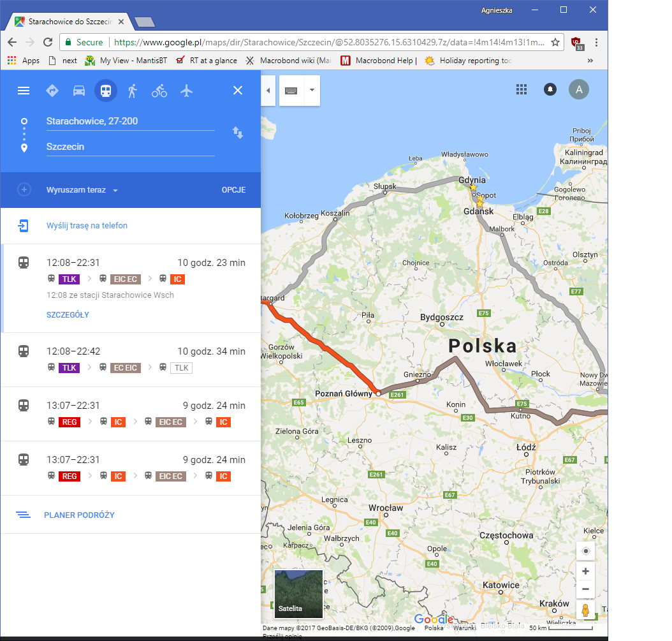This screenshot has width=672, height=641.
Task: Select the driving (car) travel mode
Action: (x=79, y=91)
